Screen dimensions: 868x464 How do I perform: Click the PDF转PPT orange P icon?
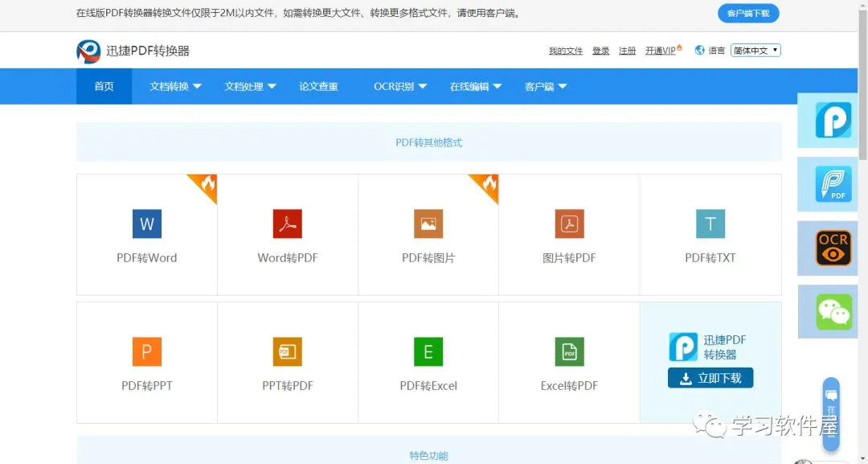[147, 351]
